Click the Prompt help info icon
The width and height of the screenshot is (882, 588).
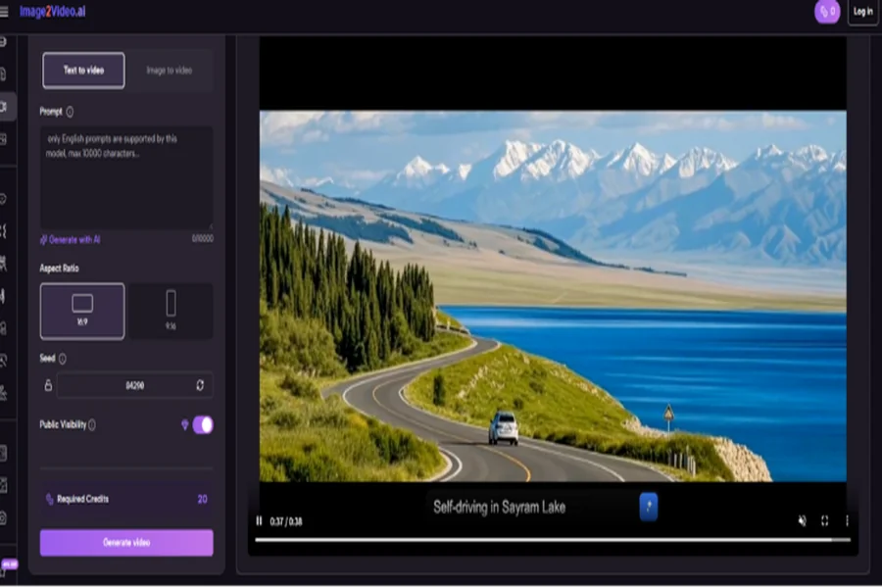[x=70, y=112]
